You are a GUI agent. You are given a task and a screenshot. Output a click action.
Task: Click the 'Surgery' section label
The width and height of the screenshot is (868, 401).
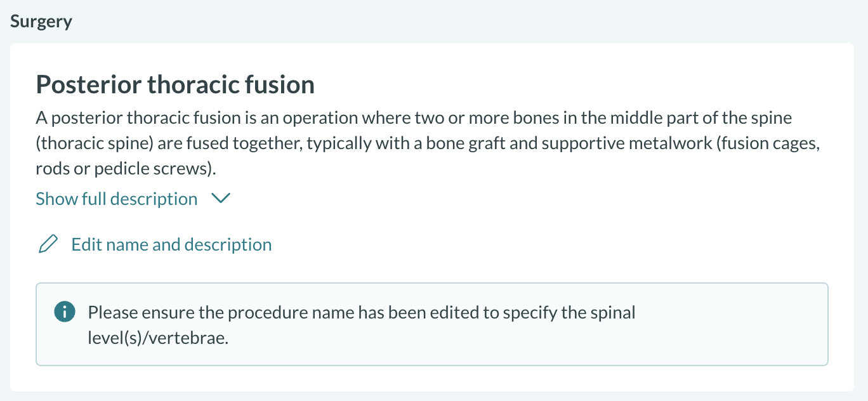coord(41,22)
